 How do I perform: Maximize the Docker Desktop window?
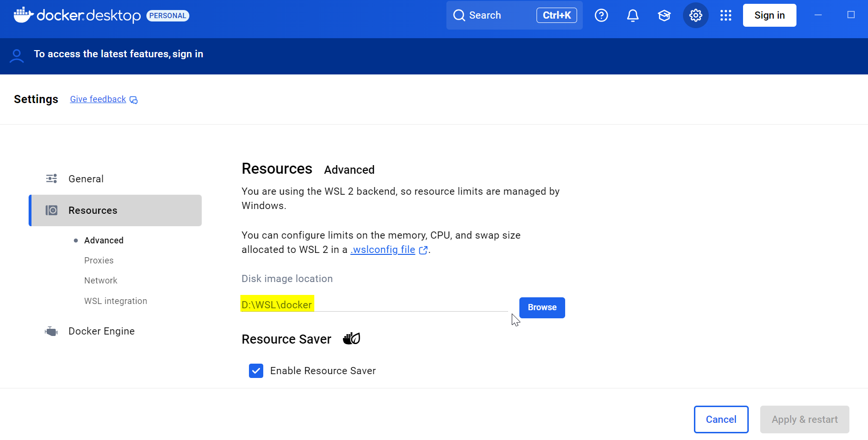(851, 15)
